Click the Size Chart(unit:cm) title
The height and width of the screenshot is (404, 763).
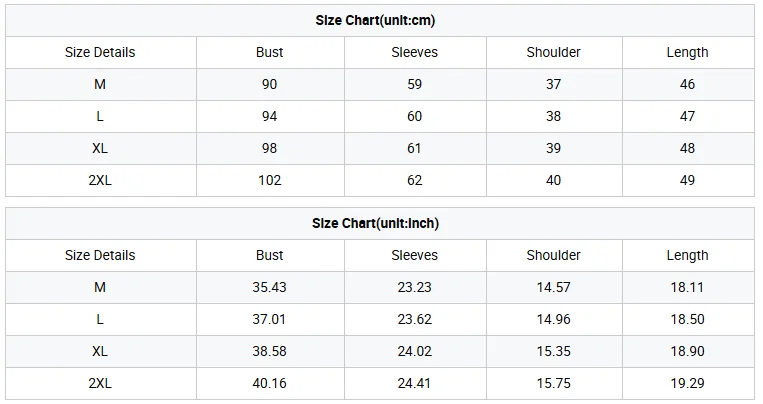[375, 20]
